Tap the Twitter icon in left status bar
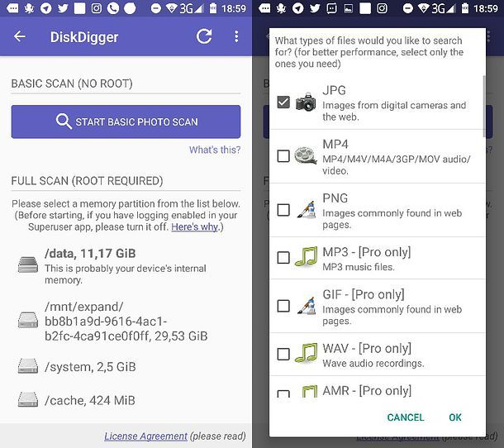 pyautogui.click(x=63, y=8)
